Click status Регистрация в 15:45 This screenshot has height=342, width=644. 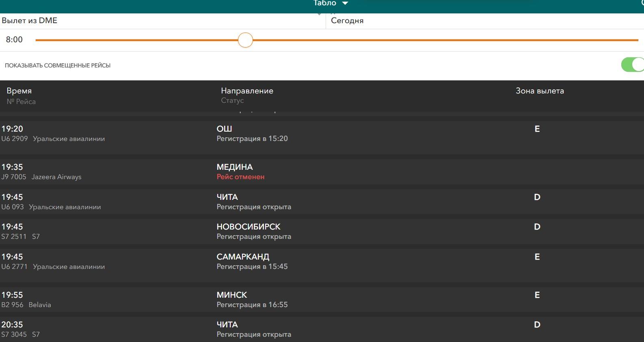(x=252, y=266)
